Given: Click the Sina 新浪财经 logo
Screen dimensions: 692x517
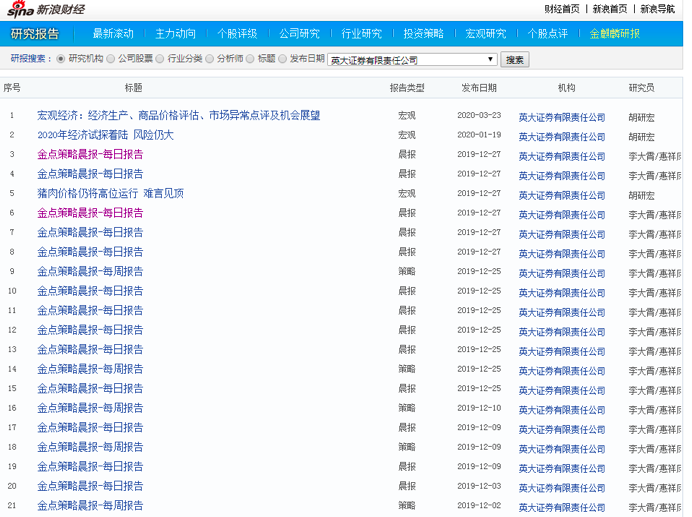Looking at the screenshot, I should (x=47, y=9).
